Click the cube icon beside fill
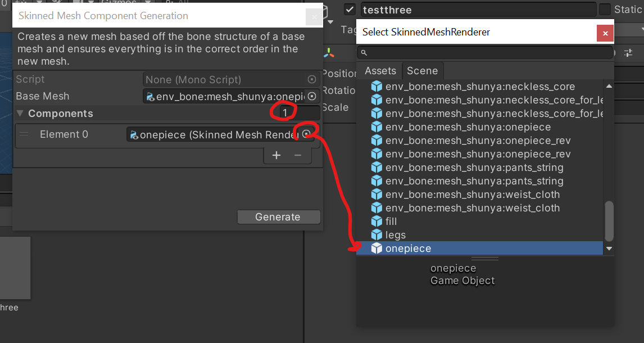Viewport: 644px width, 343px height. [377, 222]
